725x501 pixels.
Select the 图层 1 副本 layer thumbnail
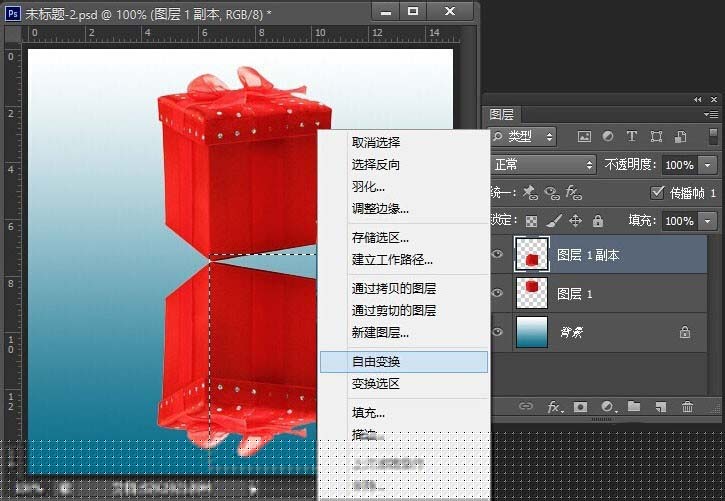click(531, 254)
